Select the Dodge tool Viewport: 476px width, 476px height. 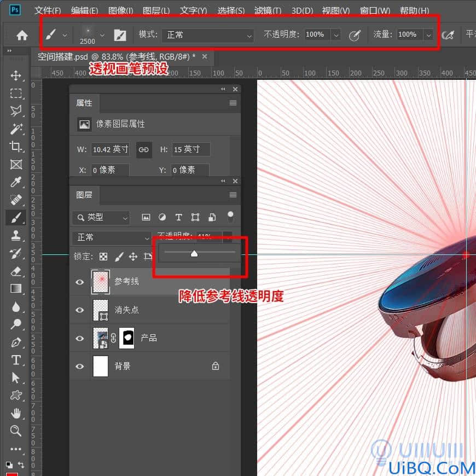(16, 324)
